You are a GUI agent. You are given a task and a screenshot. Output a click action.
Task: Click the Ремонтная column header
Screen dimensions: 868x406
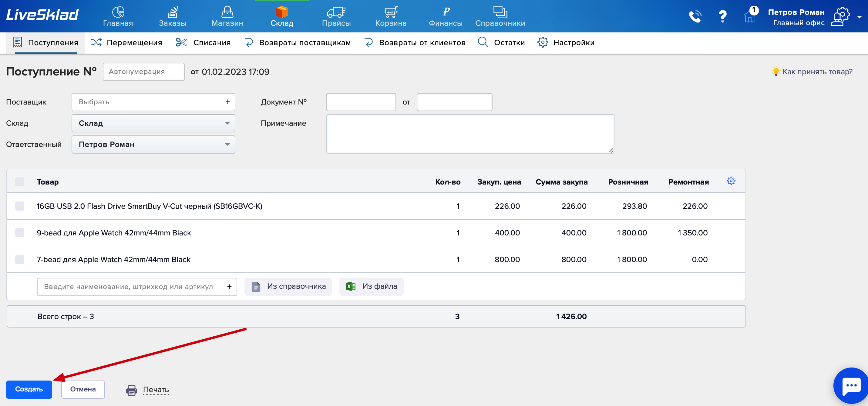point(688,182)
